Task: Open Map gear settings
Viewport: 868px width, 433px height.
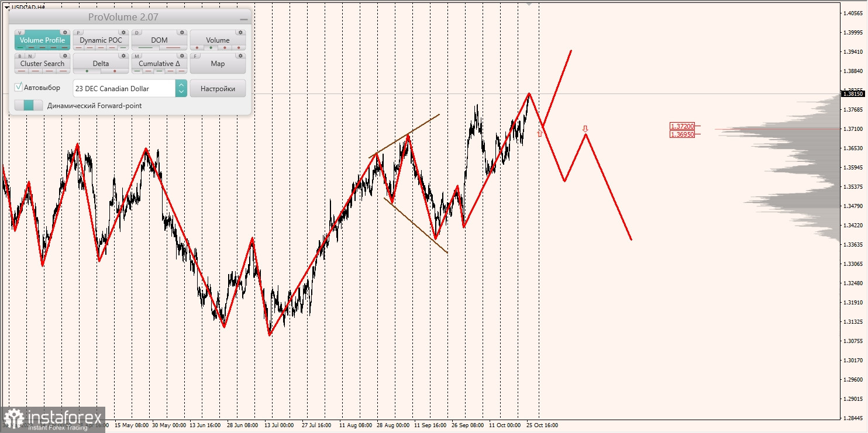Action: pos(240,56)
